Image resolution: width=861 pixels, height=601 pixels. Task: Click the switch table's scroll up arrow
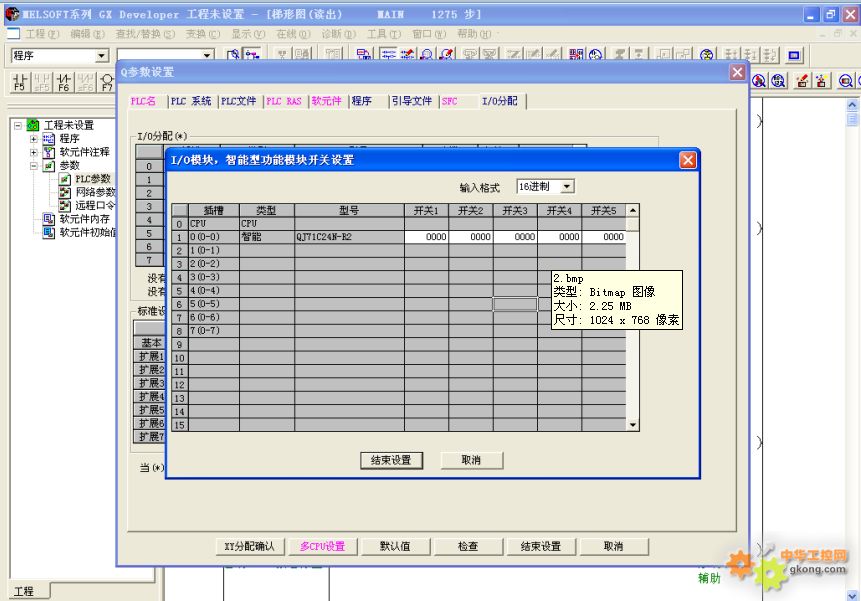[633, 210]
